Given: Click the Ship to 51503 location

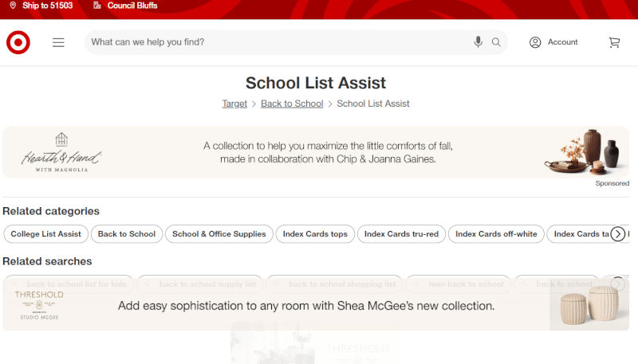Looking at the screenshot, I should [x=41, y=6].
